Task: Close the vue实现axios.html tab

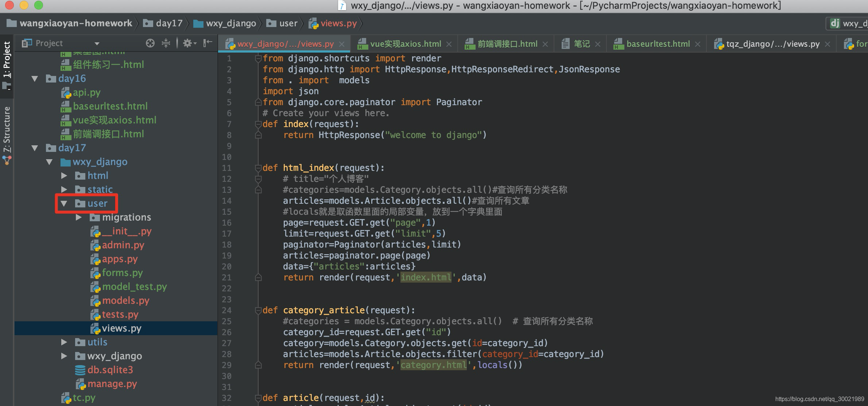Action: click(x=449, y=44)
